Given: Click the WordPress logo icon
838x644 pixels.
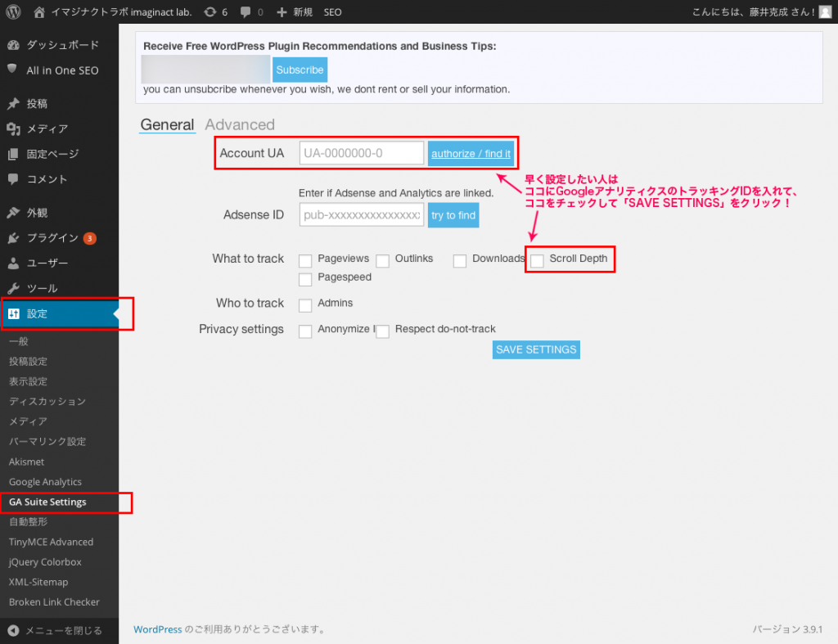Looking at the screenshot, I should (x=13, y=11).
